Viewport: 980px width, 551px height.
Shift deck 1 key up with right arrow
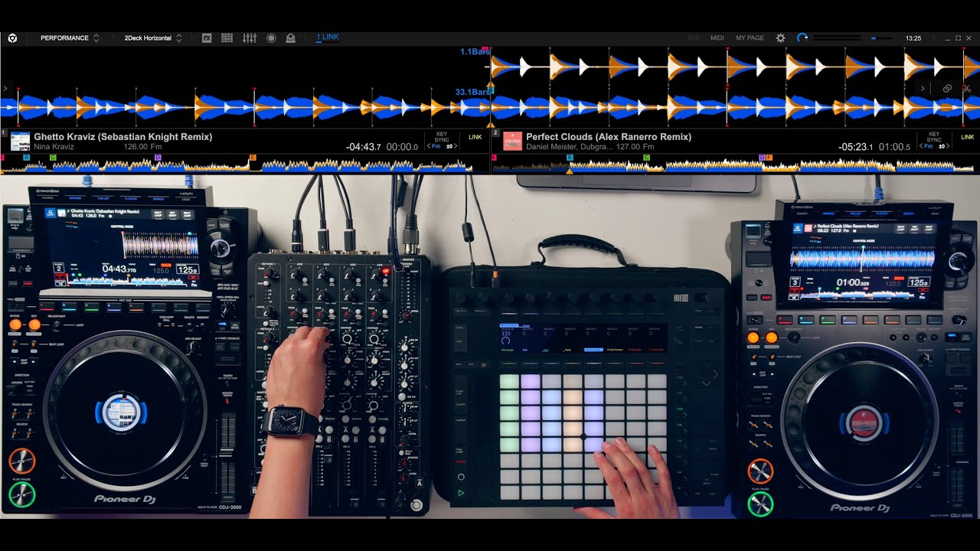tap(455, 146)
